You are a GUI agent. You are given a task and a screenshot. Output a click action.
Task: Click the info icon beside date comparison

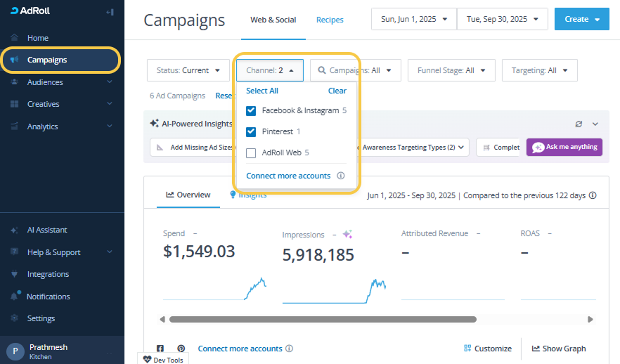point(593,195)
